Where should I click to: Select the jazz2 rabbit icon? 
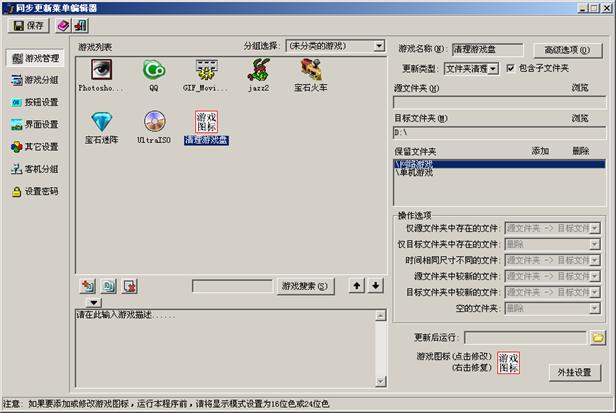coord(258,70)
